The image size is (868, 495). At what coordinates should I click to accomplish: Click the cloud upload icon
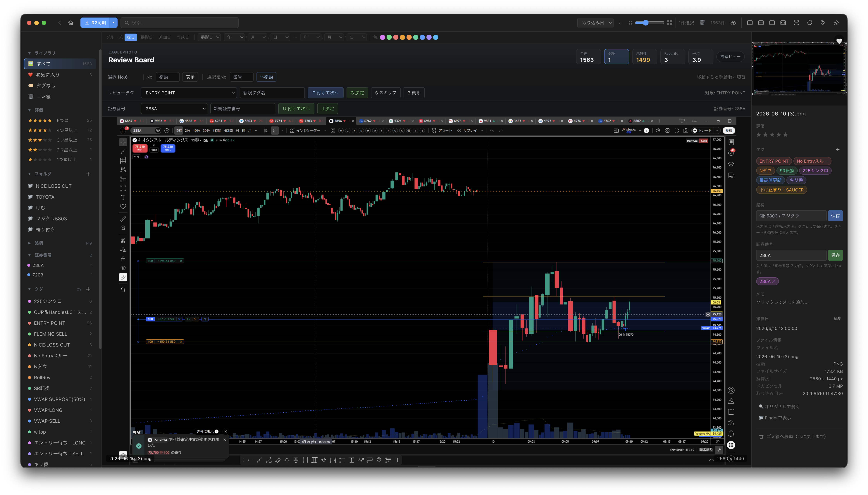click(x=733, y=23)
